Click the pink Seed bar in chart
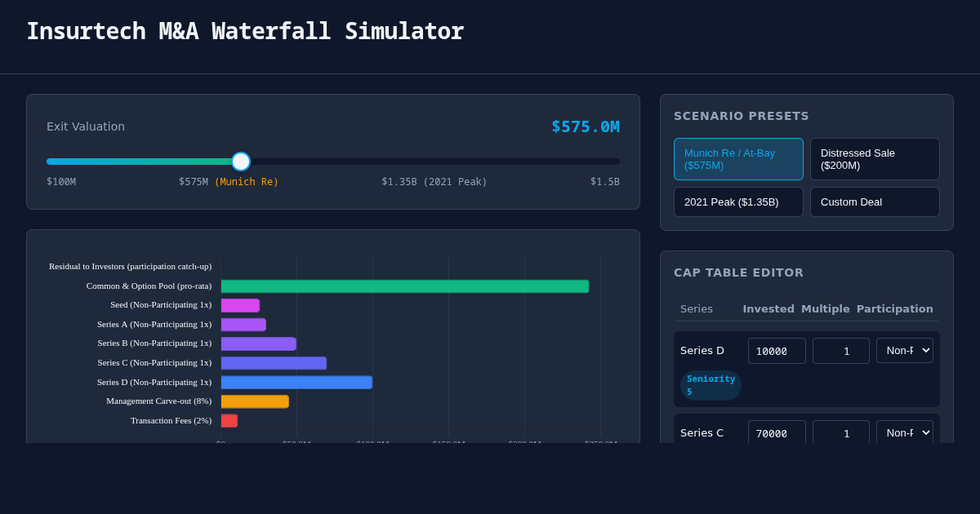The width and height of the screenshot is (980, 514). point(240,305)
